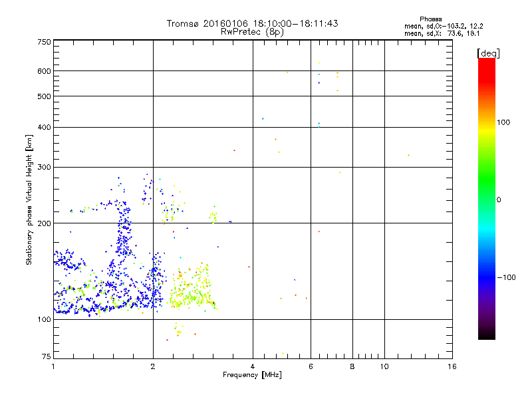Click the "mean, sd,O:-103.2, 12.2" text

(x=444, y=26)
